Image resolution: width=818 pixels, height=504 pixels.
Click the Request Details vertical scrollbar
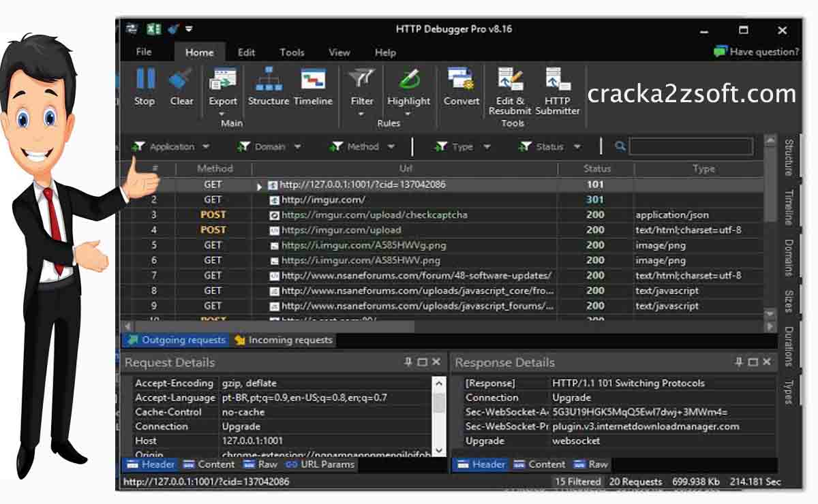click(x=439, y=416)
